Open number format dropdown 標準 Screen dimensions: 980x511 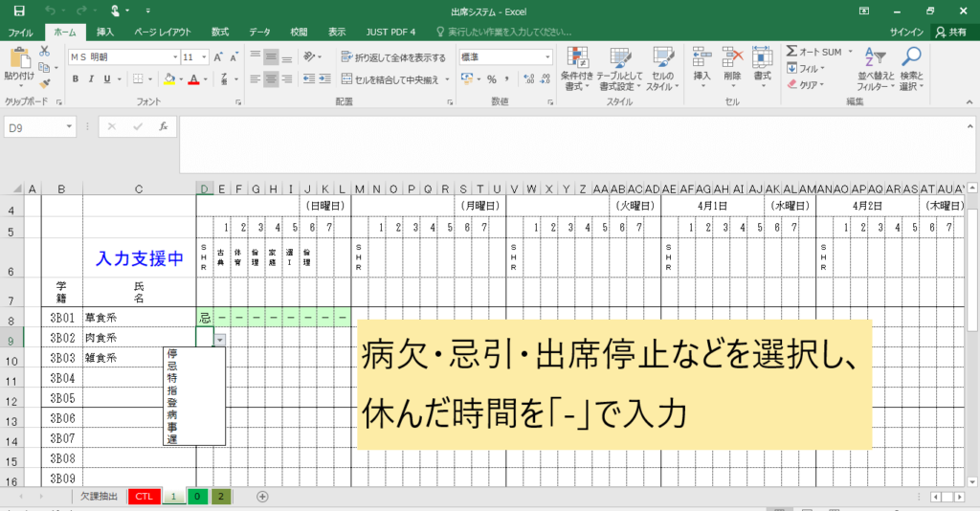point(548,56)
